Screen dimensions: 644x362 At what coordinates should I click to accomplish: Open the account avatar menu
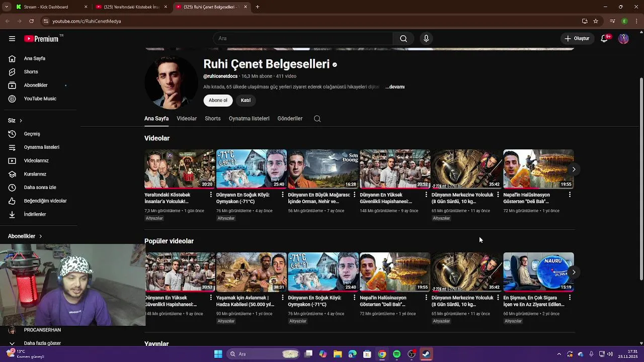click(x=623, y=39)
